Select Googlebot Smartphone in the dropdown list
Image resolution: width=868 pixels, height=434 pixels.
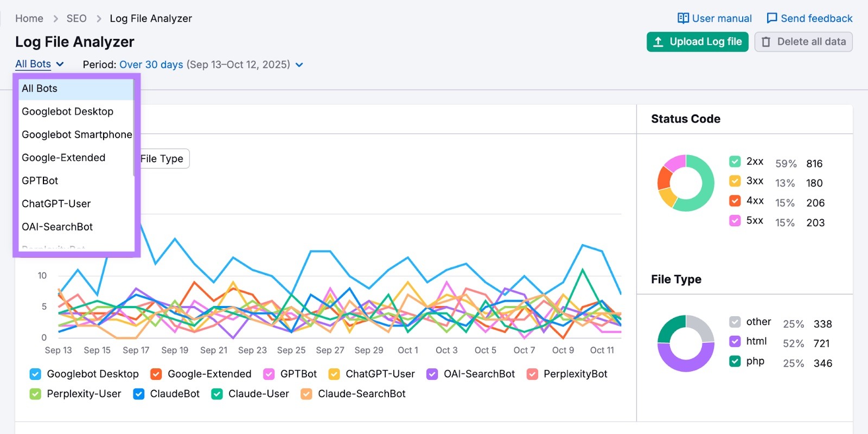click(x=76, y=135)
